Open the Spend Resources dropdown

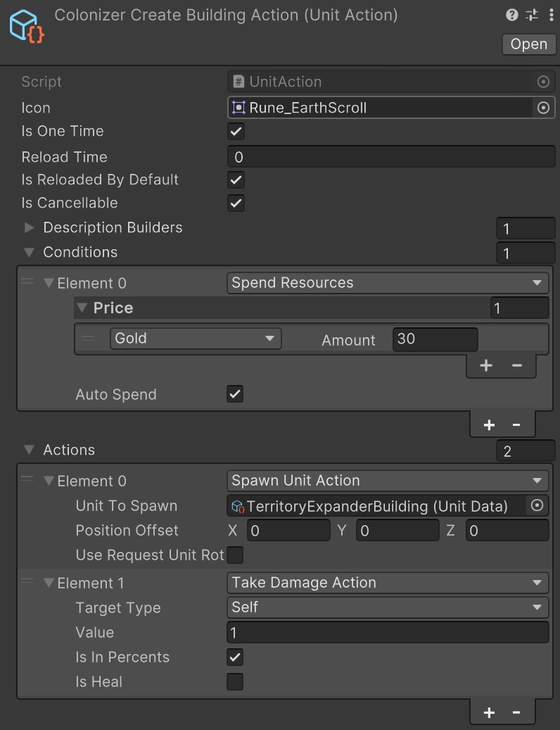click(x=388, y=283)
